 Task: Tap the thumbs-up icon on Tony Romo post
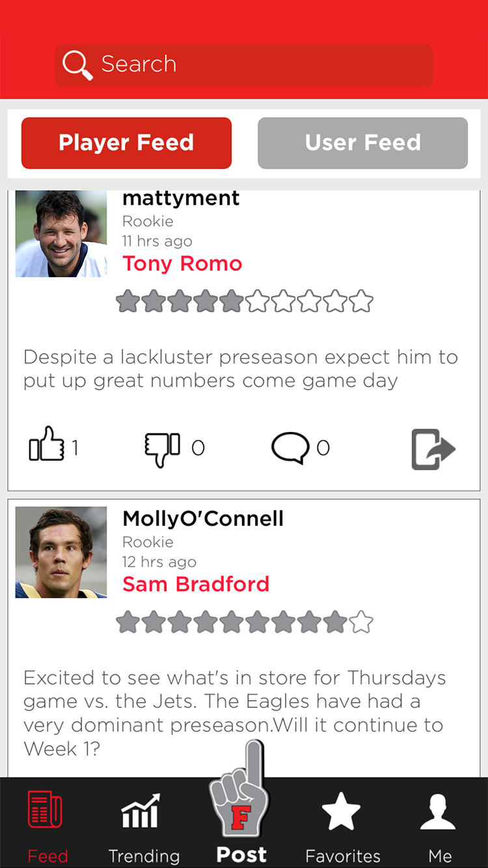[47, 446]
